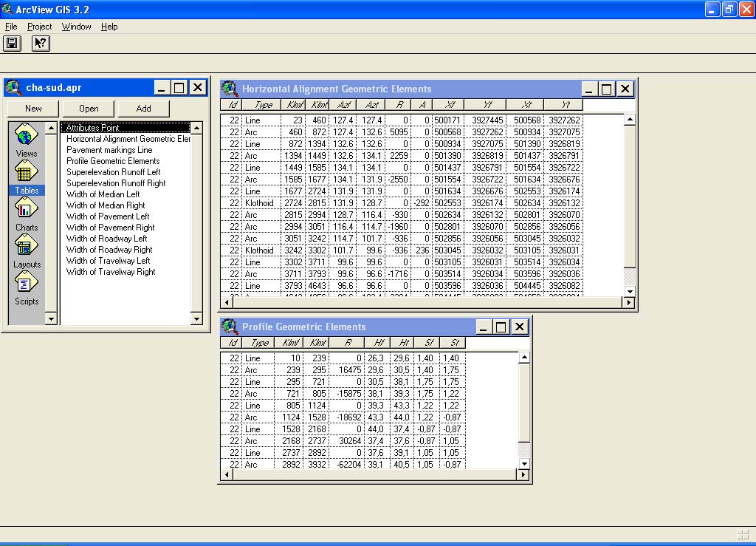Select the Tables icon in project window
The height and width of the screenshot is (546, 756).
pos(26,171)
